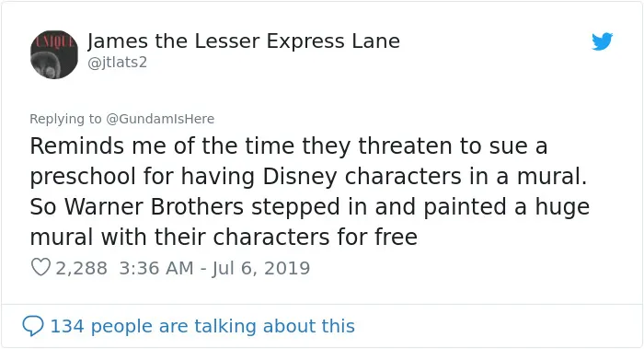
Task: Click the tweet line ending "for free"
Action: coord(224,238)
